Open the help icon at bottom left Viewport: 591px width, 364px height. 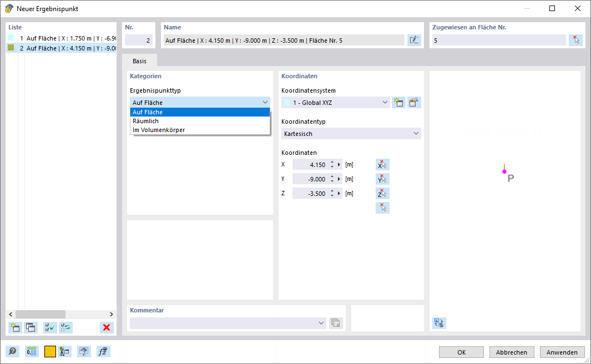[x=12, y=352]
